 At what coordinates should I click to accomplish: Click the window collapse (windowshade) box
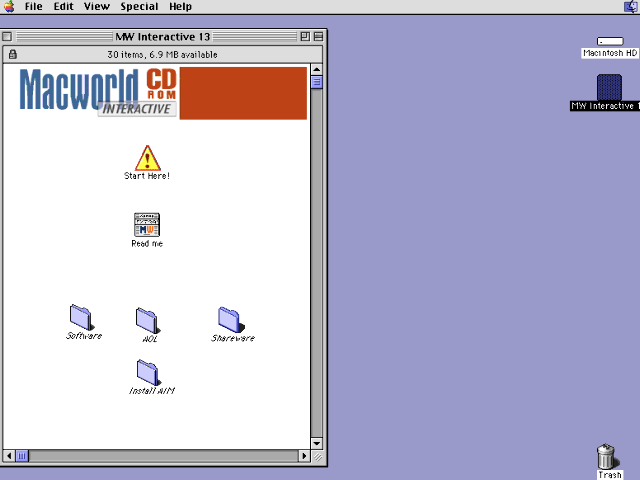pos(318,37)
